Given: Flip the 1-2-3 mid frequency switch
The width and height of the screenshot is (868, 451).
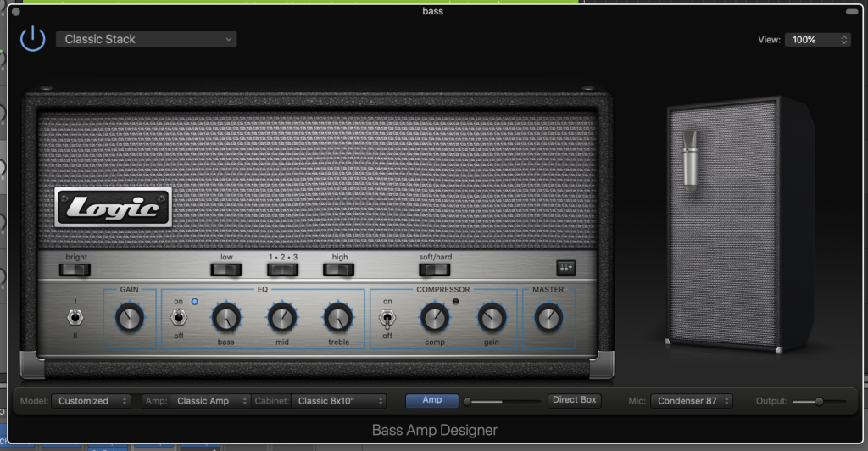Looking at the screenshot, I should pyautogui.click(x=282, y=270).
